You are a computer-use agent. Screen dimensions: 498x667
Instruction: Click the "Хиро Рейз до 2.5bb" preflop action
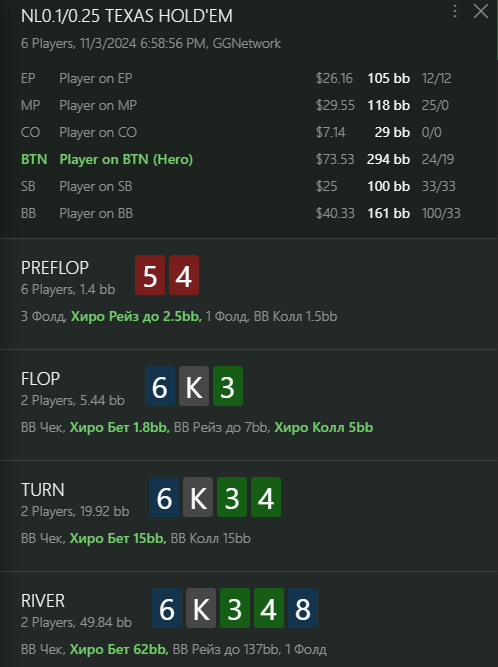point(136,316)
